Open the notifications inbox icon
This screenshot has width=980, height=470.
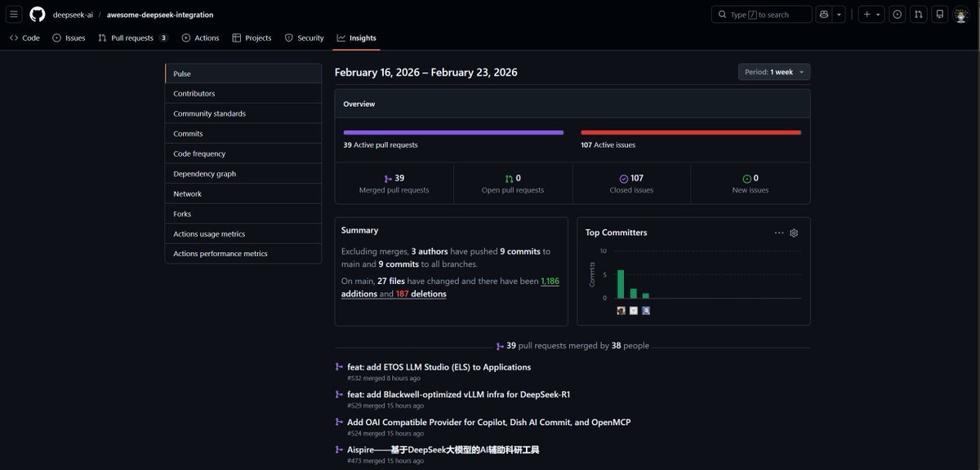click(940, 15)
